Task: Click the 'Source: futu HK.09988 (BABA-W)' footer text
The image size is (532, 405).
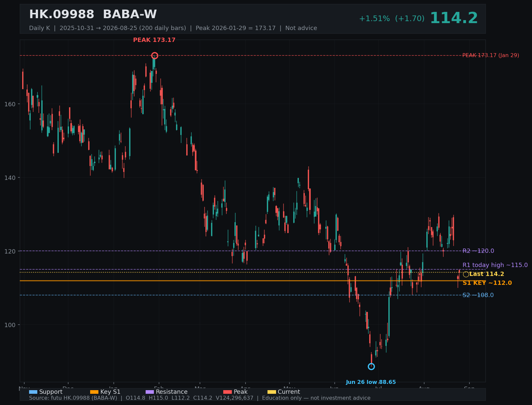Action: tap(73, 398)
